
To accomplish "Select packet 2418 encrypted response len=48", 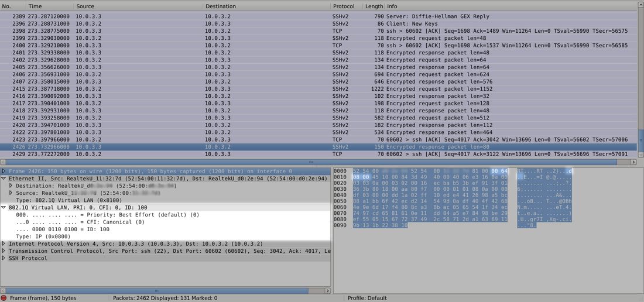I will tap(318, 111).
